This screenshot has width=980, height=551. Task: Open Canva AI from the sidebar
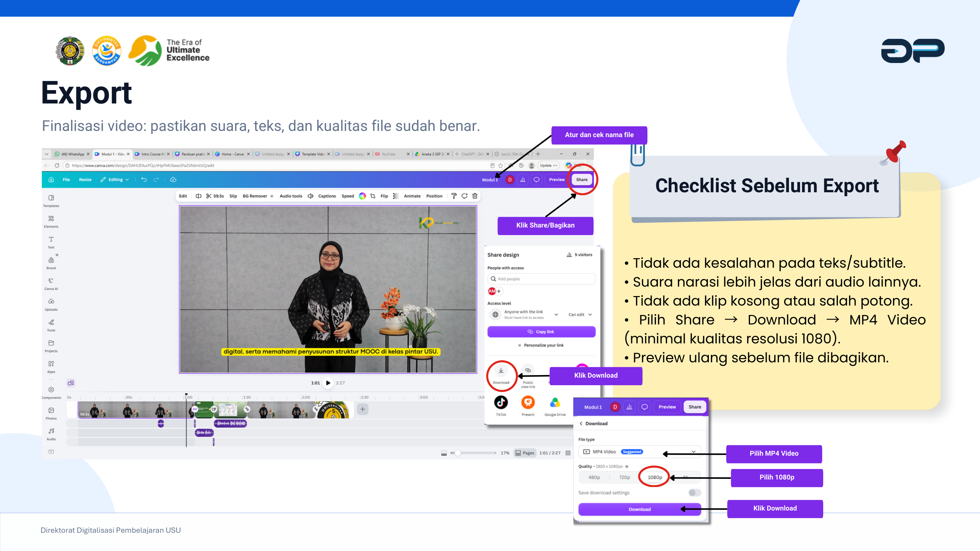point(51,284)
